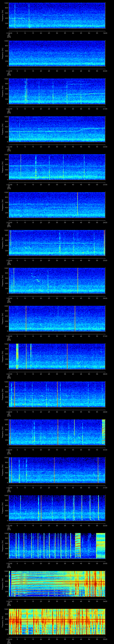Viewport: 114px width, 644px height.
Task: Click the 29:00 end time label
Action: [105, 412]
